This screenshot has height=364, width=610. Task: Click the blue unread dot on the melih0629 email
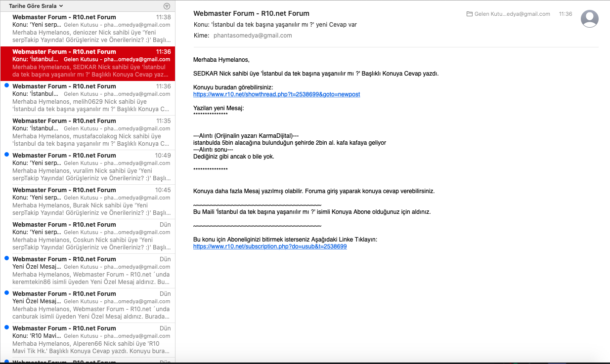(6, 85)
